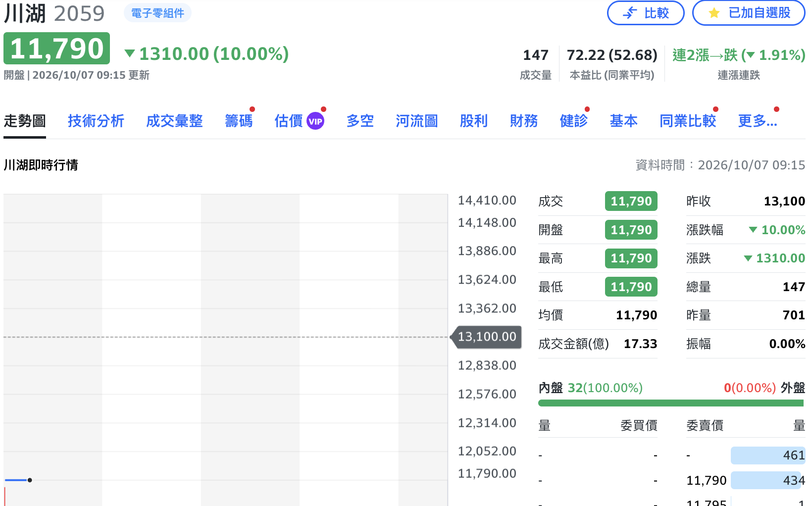
Task: Expand the 更多... menu
Action: pyautogui.click(x=758, y=121)
